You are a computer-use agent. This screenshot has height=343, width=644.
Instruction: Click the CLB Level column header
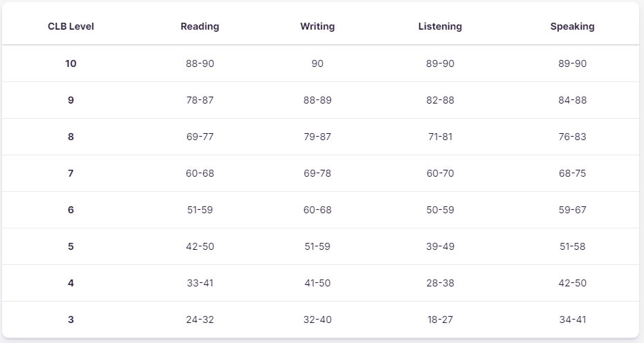(70, 26)
